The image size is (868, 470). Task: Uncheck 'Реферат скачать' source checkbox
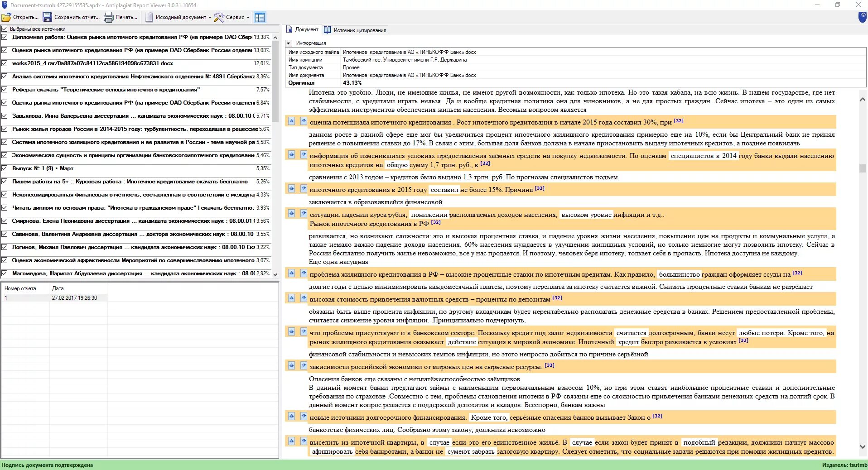coord(5,90)
